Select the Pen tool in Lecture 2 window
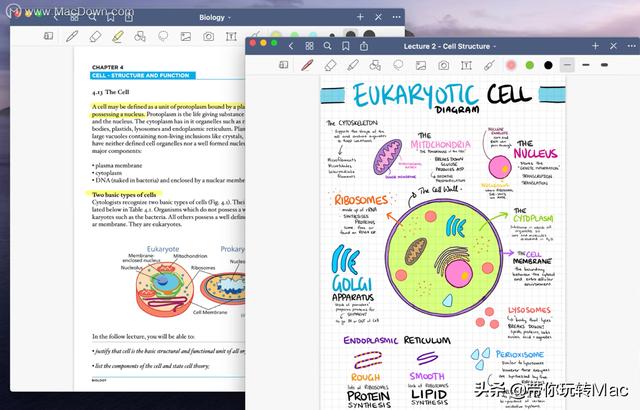The image size is (640, 410). pos(307,65)
